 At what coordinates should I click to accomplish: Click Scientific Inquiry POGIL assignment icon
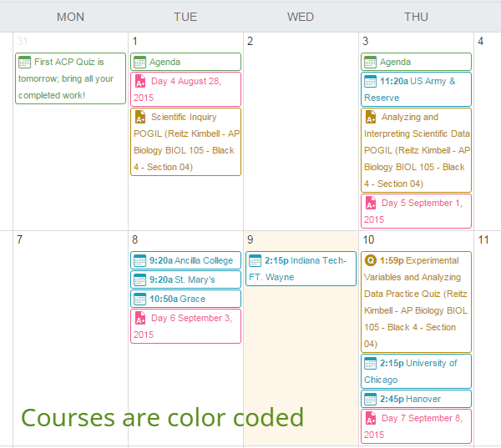[x=140, y=118]
